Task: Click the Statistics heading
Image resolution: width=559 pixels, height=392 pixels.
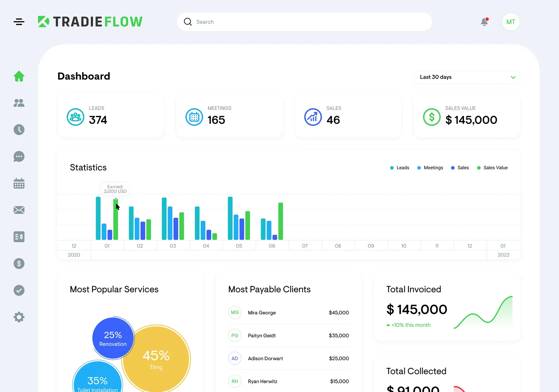Action: tap(88, 167)
